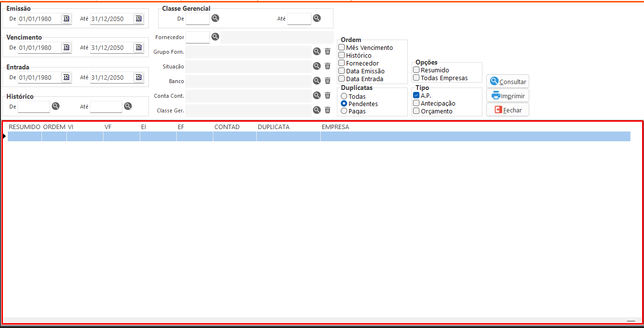The width and height of the screenshot is (644, 328).
Task: Delete Classe Ger. filter with trash icon
Action: [x=328, y=110]
